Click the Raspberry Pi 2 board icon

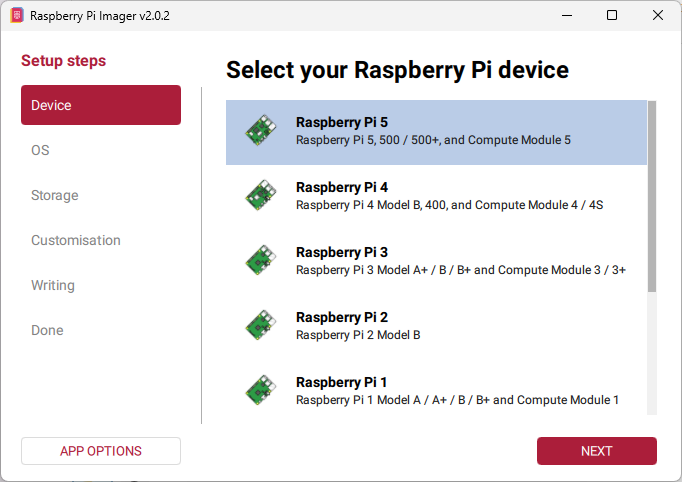tap(261, 325)
